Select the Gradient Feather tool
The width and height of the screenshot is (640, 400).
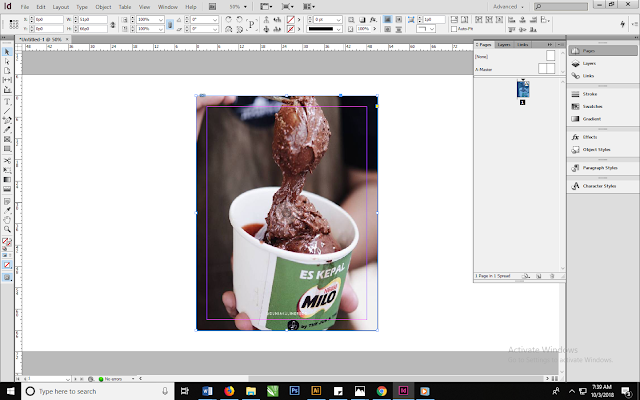tap(7, 189)
